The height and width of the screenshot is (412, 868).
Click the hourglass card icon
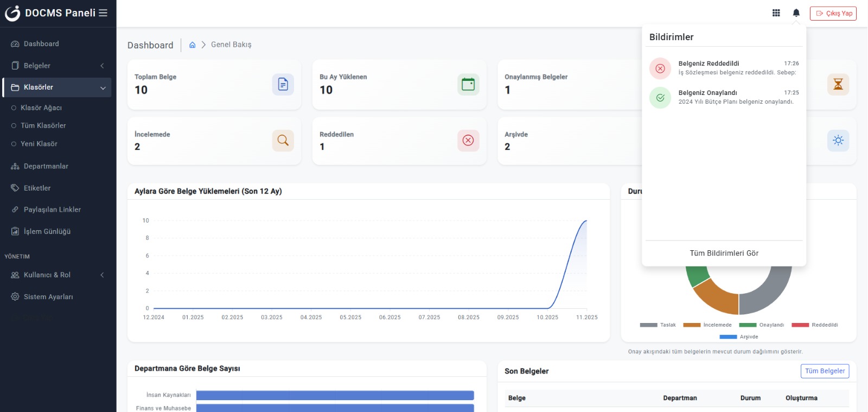[838, 84]
